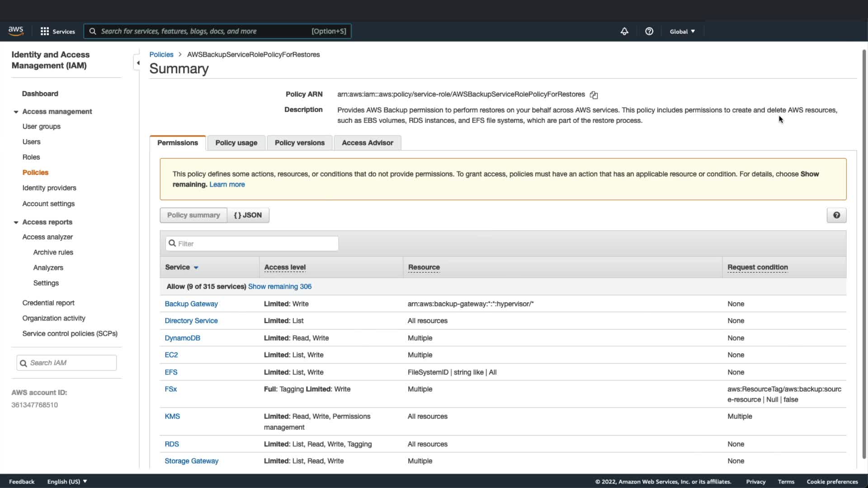Collapse the IAM side navigation arrow

pos(138,63)
